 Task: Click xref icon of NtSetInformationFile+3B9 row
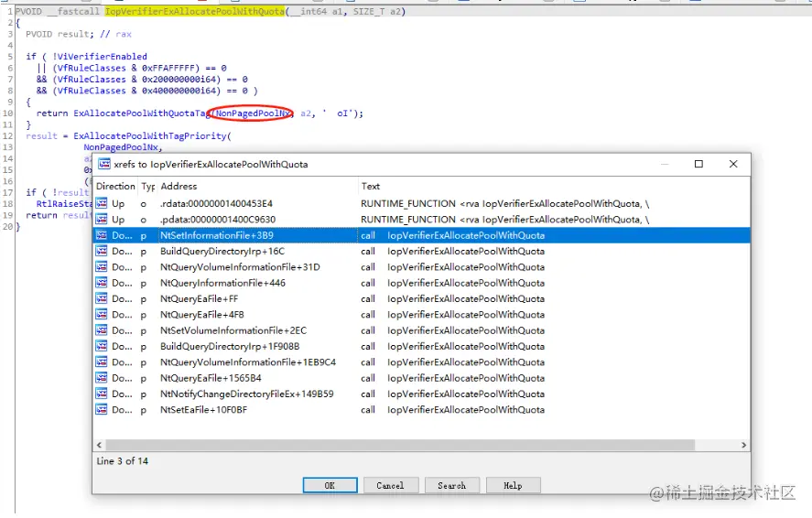102,235
